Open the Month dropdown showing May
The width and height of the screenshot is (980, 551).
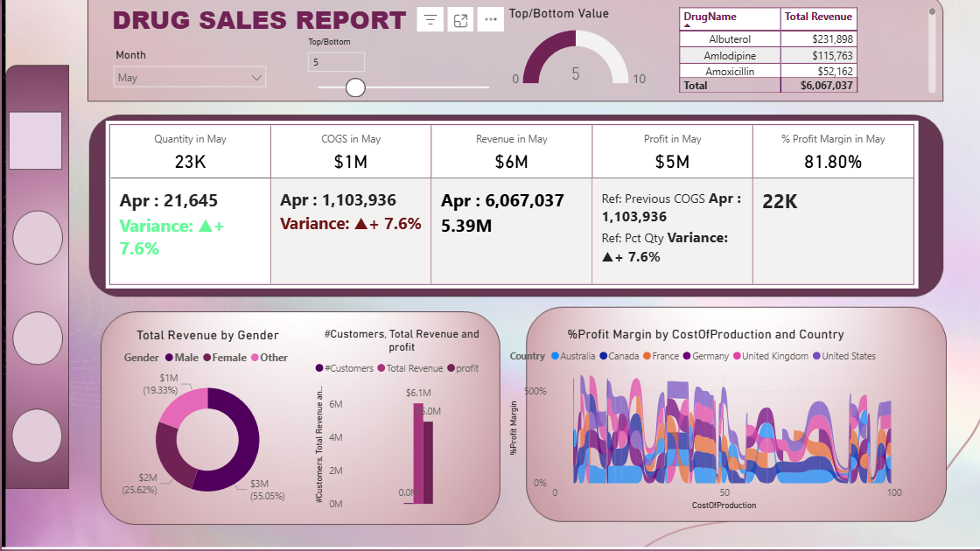point(189,78)
